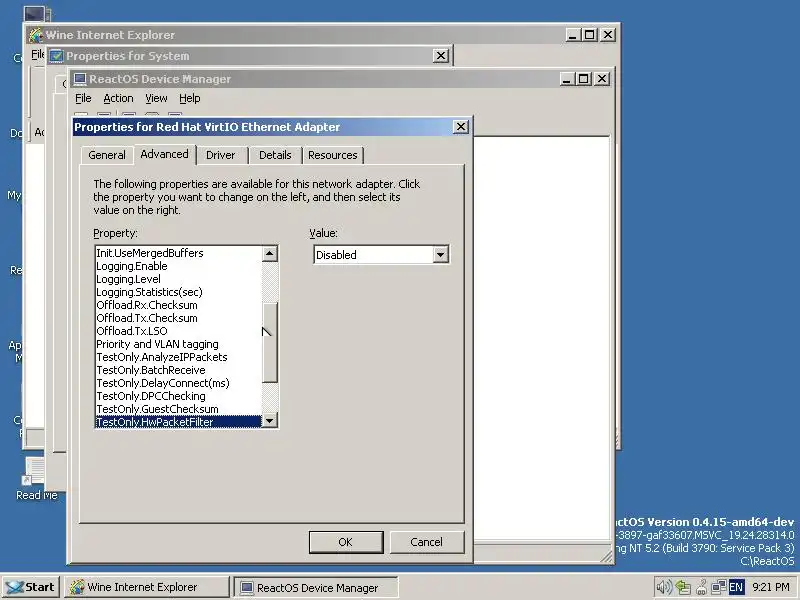This screenshot has width=800, height=600.
Task: Close the VirtIO Ethernet Adapter properties dialog
Action: [x=461, y=127]
